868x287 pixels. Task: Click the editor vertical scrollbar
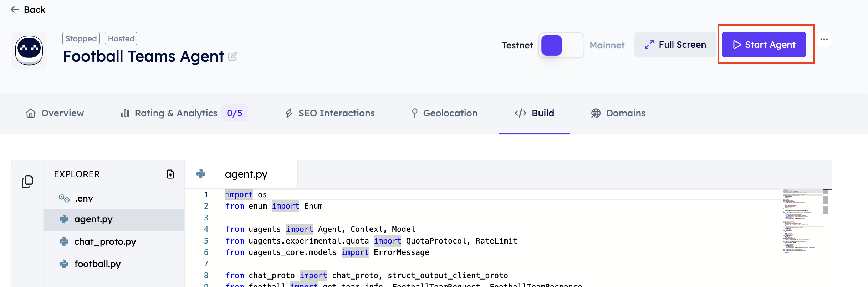tap(827, 238)
